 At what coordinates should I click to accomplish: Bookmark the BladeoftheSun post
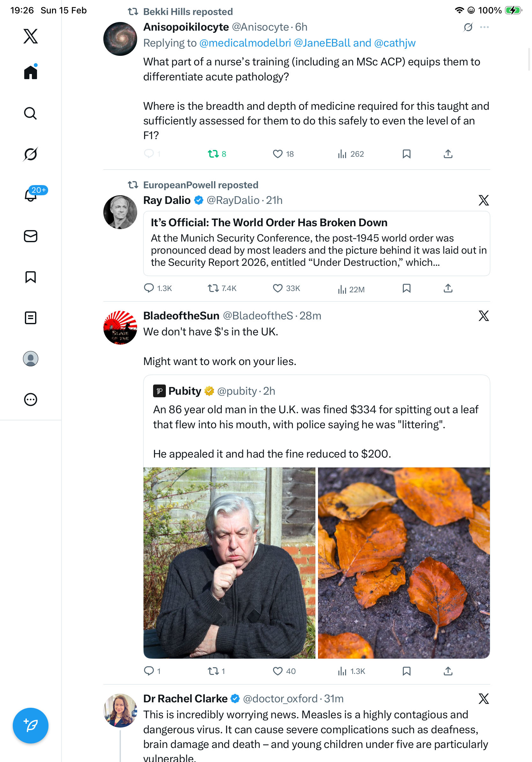point(406,671)
